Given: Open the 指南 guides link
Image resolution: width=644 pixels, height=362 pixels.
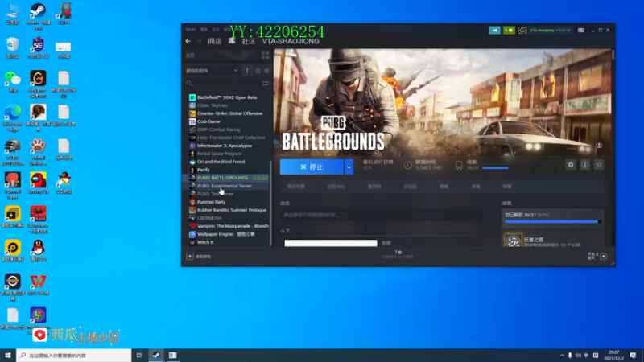Looking at the screenshot, I should tap(444, 187).
